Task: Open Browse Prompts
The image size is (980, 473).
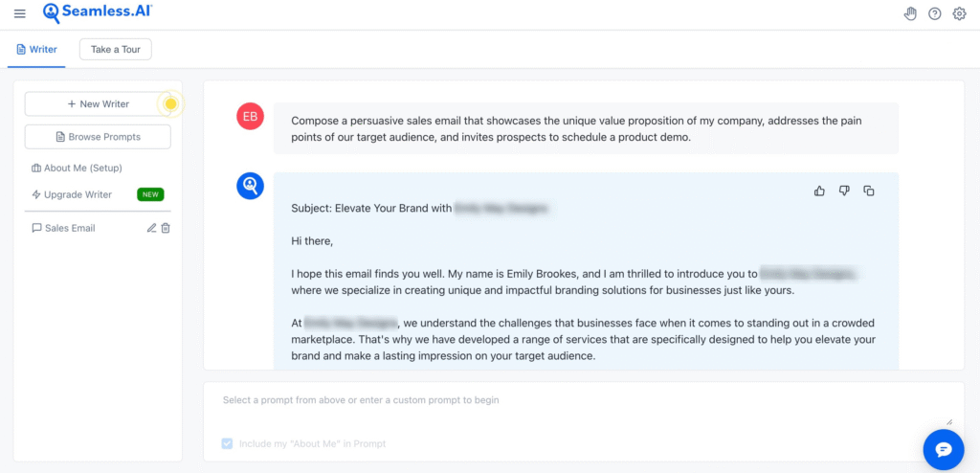Action: [x=98, y=137]
